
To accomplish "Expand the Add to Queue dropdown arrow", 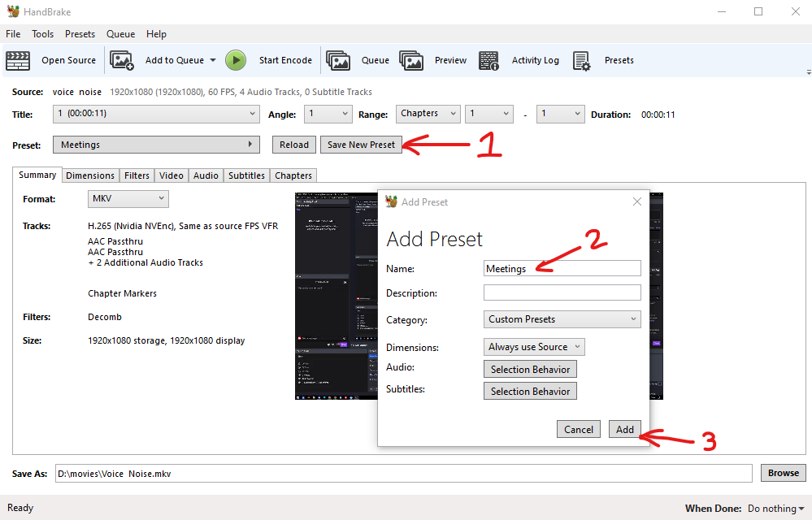I will (213, 61).
